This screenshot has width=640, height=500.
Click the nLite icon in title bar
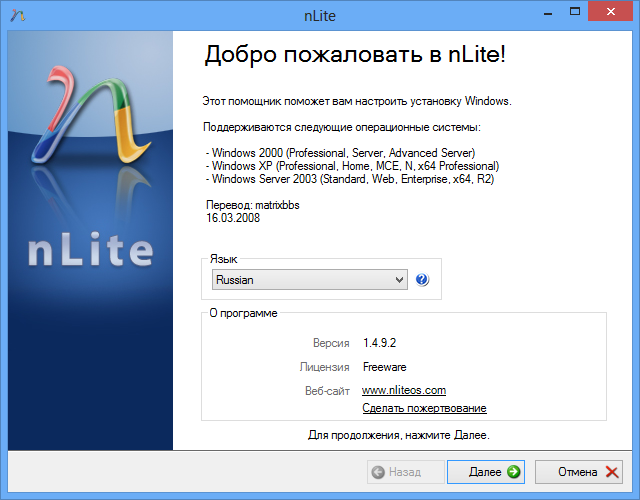click(x=18, y=15)
